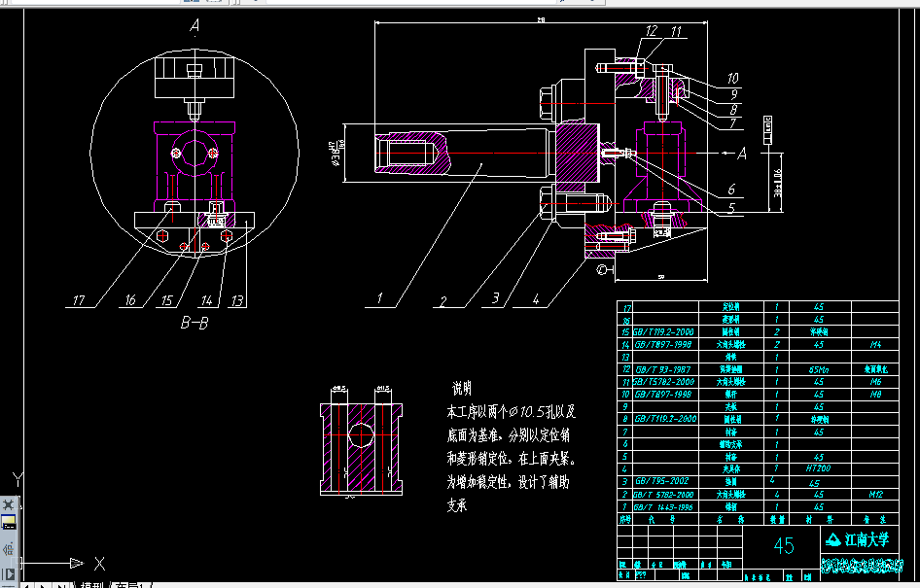Image resolution: width=920 pixels, height=588 pixels.
Task: Select the M4 remark cell
Action: 875,345
